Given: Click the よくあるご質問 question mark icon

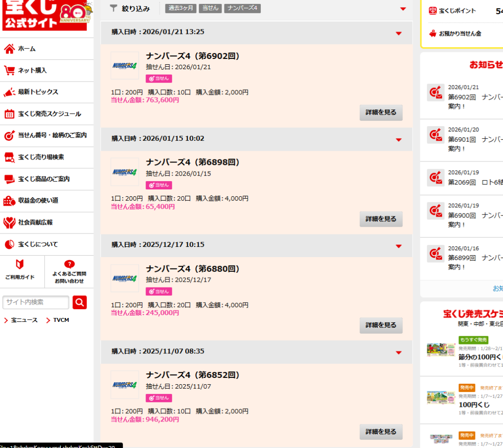Looking at the screenshot, I should [69, 264].
